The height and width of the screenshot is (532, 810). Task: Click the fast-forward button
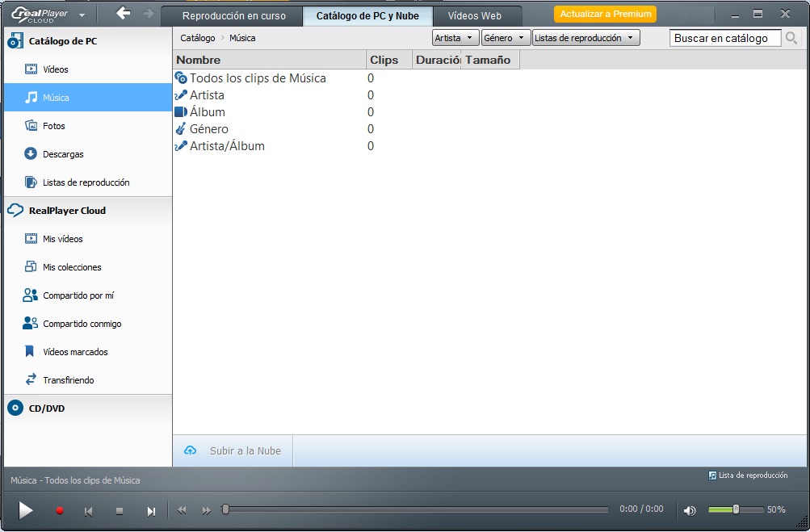207,511
